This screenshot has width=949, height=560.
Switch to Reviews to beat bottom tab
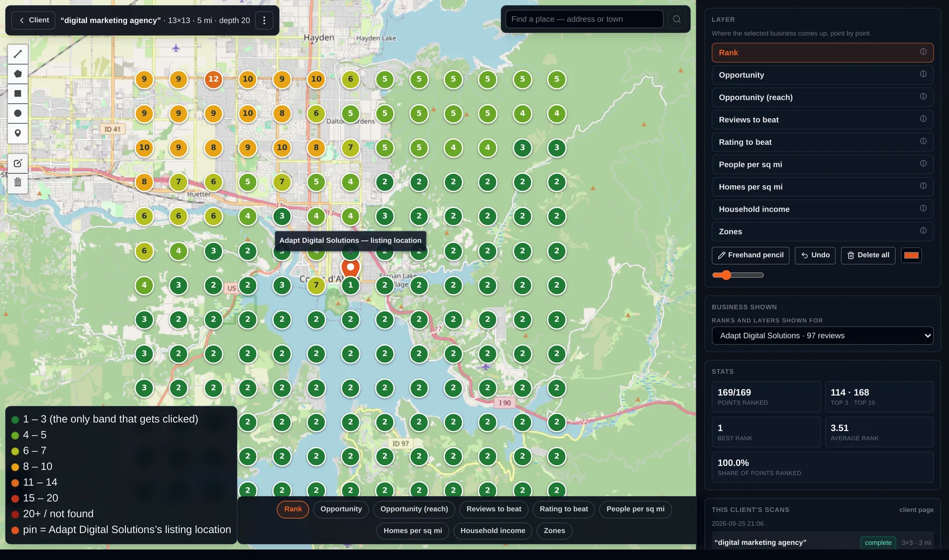[494, 509]
